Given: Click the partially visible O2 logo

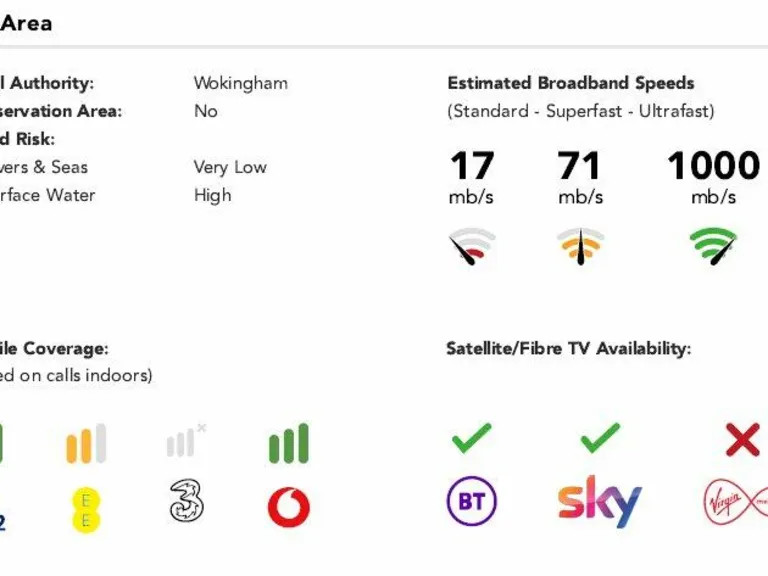Looking at the screenshot, I should [2, 520].
